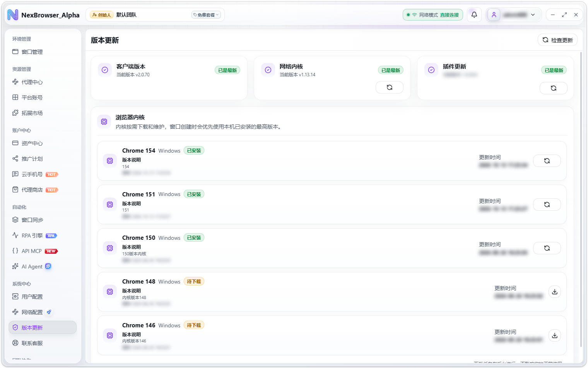Click the 待下载 badge for Chrome 148
The width and height of the screenshot is (588, 368).
click(194, 282)
